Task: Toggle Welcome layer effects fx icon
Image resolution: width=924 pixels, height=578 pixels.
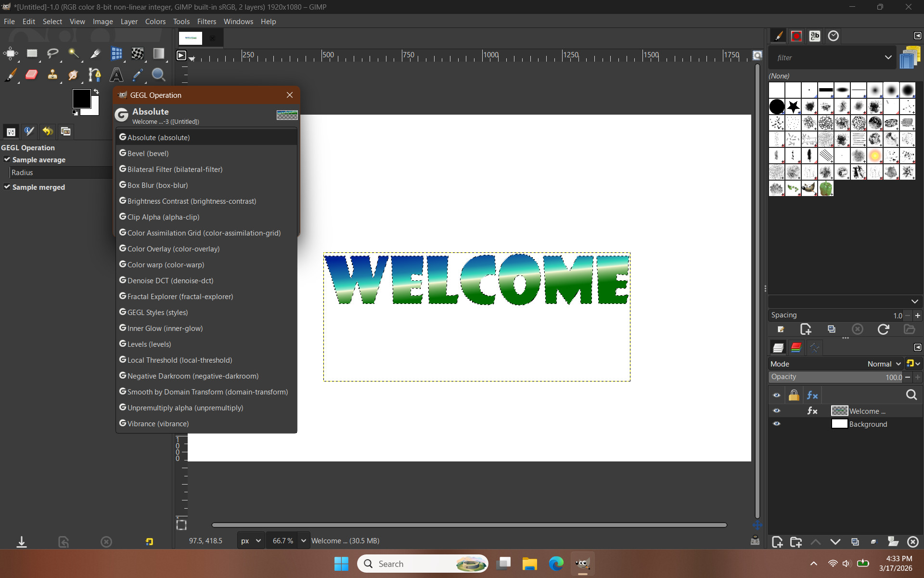Action: click(x=812, y=411)
